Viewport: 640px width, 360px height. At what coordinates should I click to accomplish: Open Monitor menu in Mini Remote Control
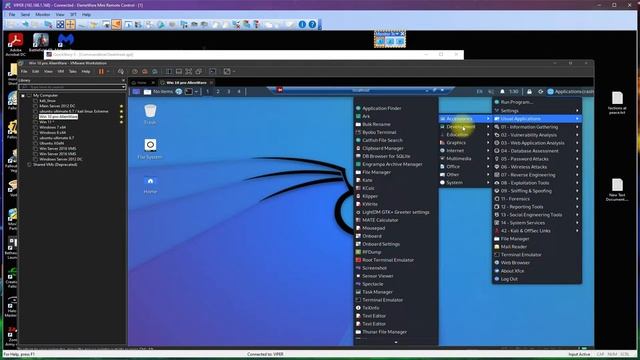(42, 14)
